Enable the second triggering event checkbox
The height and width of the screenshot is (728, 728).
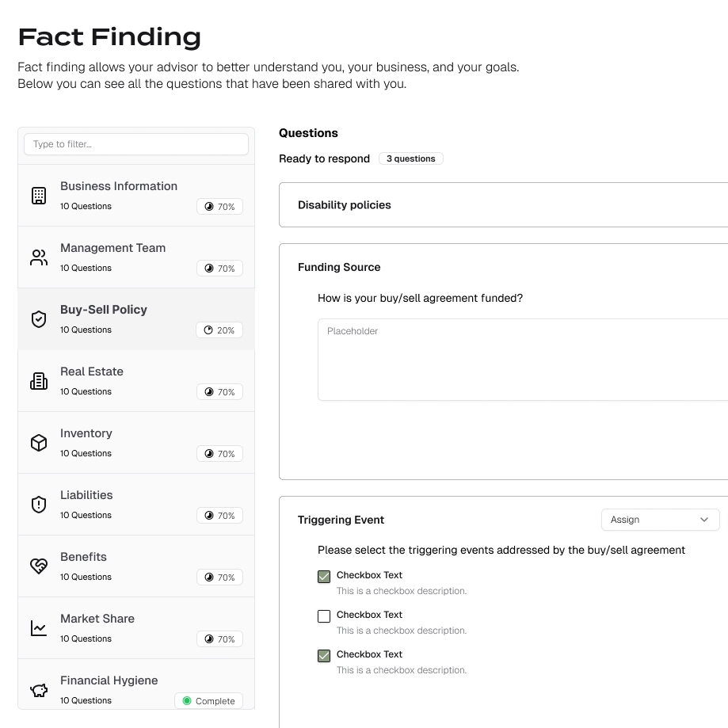click(323, 616)
